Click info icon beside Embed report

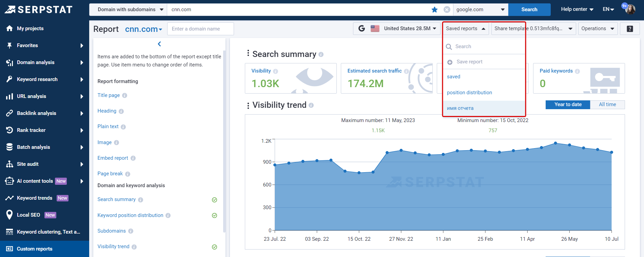click(133, 158)
